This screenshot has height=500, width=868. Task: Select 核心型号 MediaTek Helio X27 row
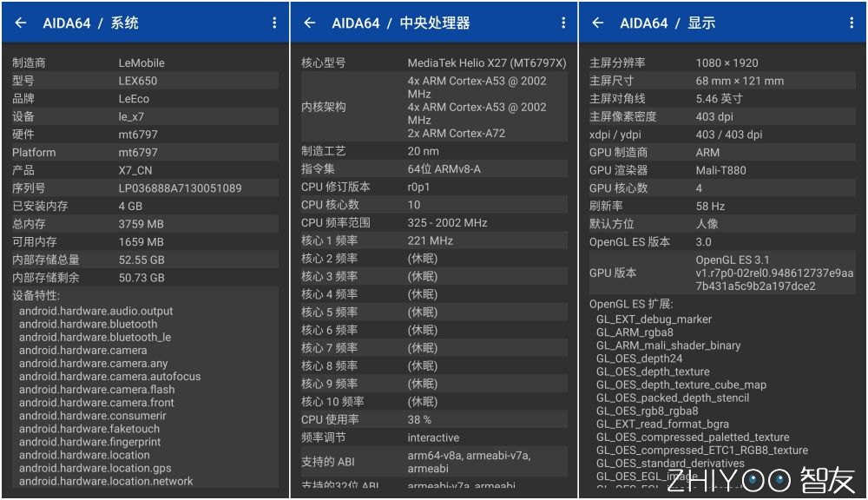coord(434,62)
